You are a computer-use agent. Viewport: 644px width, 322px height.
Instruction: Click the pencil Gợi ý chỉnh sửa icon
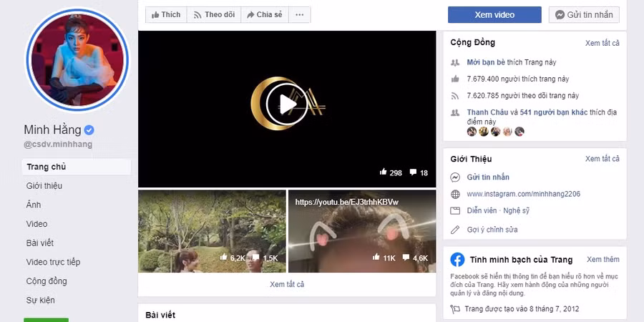point(455,230)
